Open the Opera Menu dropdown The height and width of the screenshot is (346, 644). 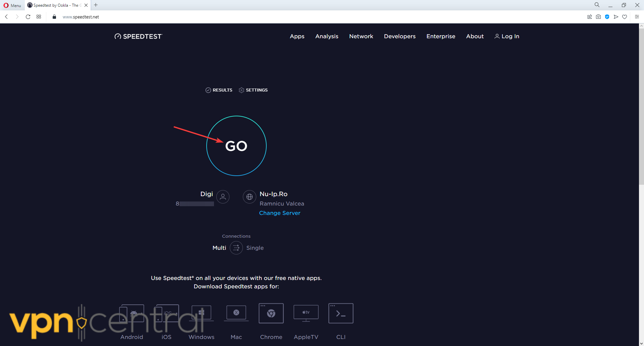pos(12,5)
